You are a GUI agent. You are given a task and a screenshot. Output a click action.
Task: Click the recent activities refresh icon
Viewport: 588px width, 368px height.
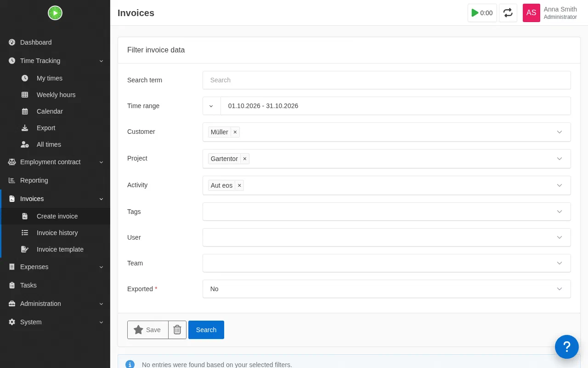point(508,13)
